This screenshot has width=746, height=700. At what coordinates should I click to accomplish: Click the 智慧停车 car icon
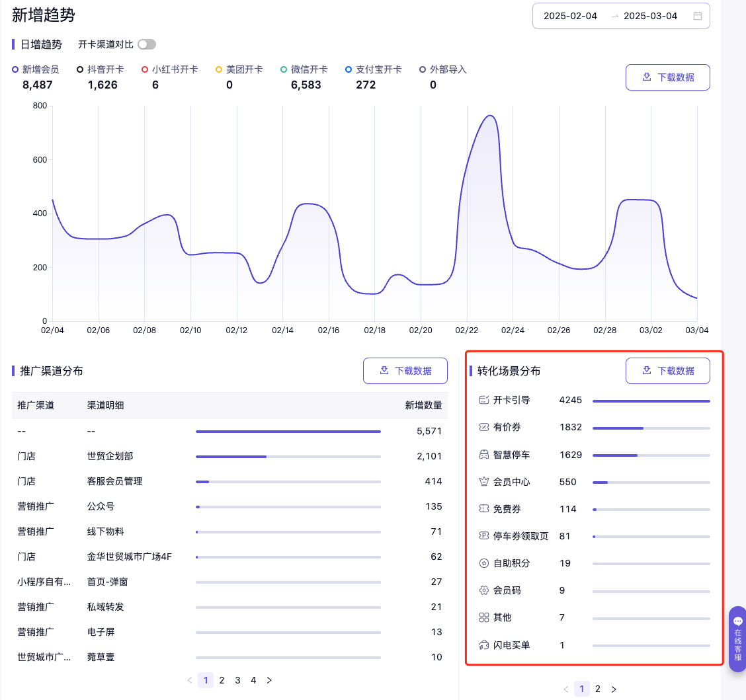tap(483, 455)
